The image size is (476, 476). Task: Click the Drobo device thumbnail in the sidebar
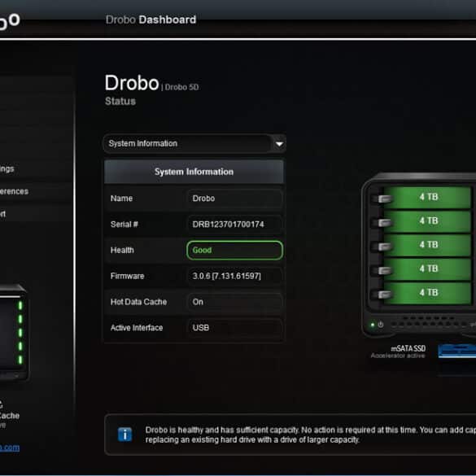[x=14, y=333]
